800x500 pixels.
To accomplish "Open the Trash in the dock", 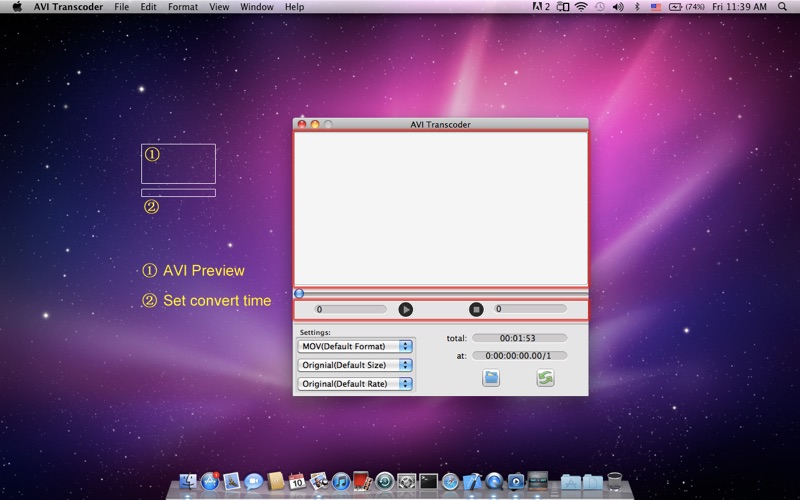I will coord(615,481).
